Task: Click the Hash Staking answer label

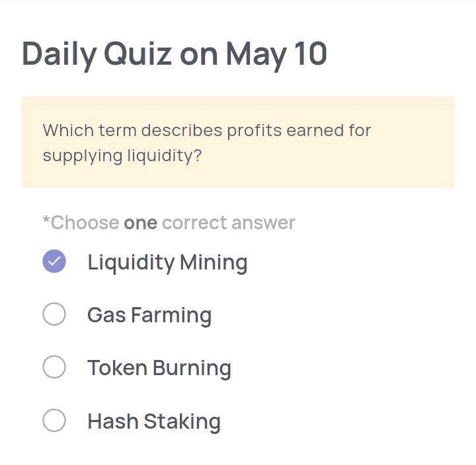Action: click(154, 421)
